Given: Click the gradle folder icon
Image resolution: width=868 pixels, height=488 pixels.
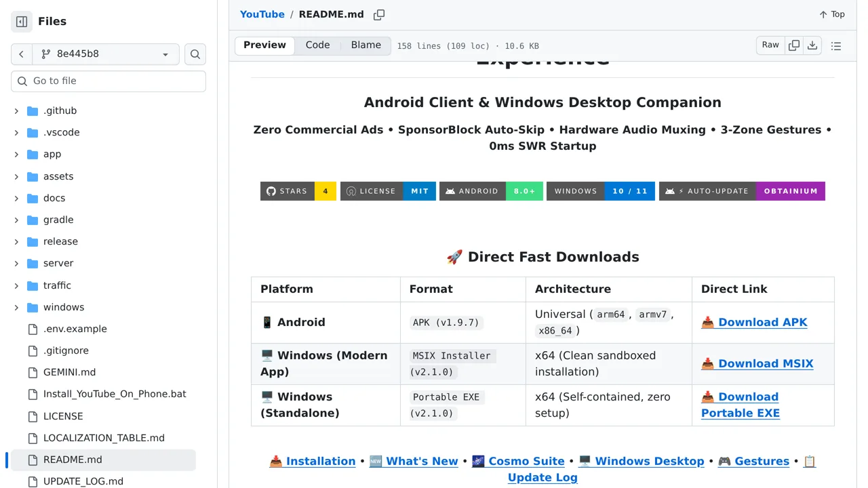Looking at the screenshot, I should pyautogui.click(x=33, y=220).
